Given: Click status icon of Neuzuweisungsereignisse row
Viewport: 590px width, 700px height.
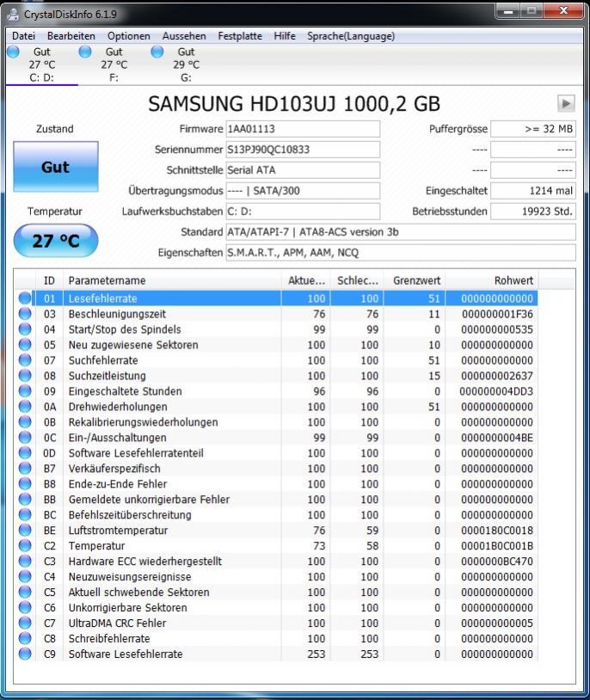Looking at the screenshot, I should point(25,577).
